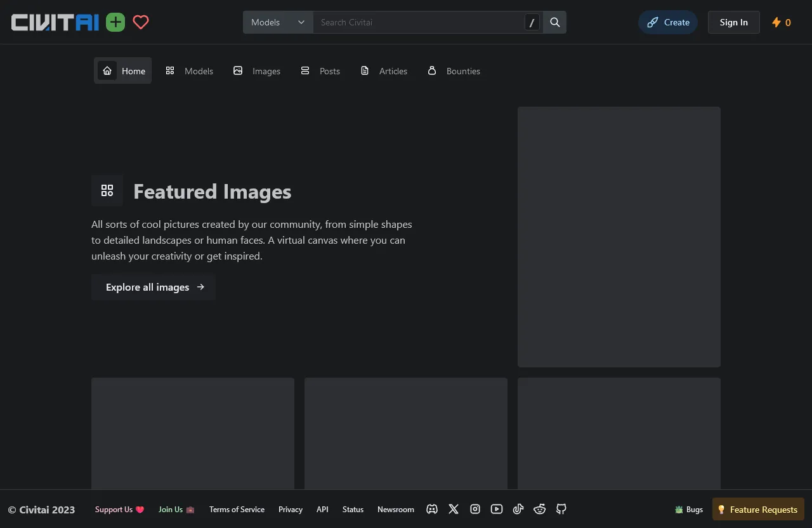Click the X (Twitter) icon in footer
Viewport: 812px width, 528px height.
[x=454, y=509]
